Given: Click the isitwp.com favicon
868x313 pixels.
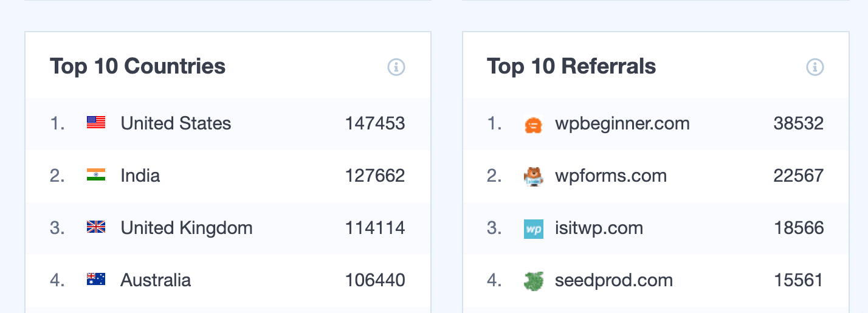Looking at the screenshot, I should tap(533, 229).
